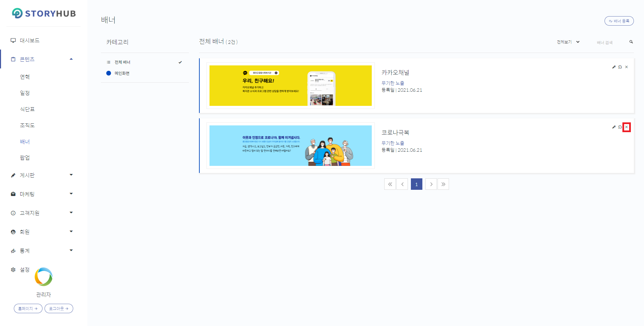
Task: Open the 전체보기 filter dropdown
Action: point(568,42)
